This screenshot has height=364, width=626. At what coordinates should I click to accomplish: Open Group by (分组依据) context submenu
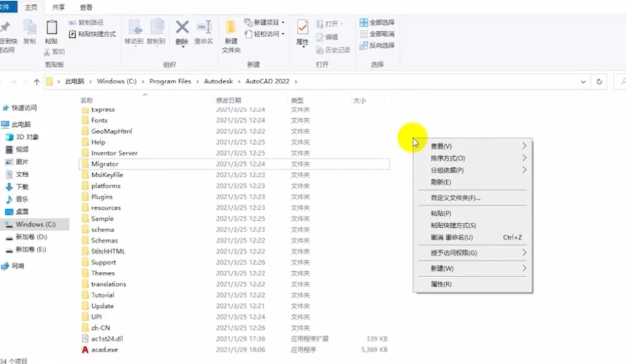point(473,170)
